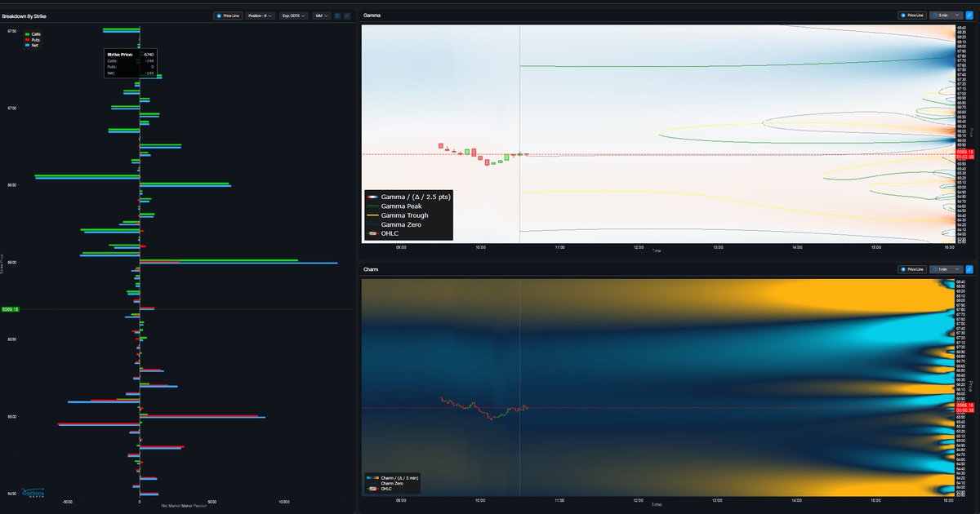The image size is (980, 514).
Task: Click the 09:00 time label on Charm chart
Action: pyautogui.click(x=401, y=499)
